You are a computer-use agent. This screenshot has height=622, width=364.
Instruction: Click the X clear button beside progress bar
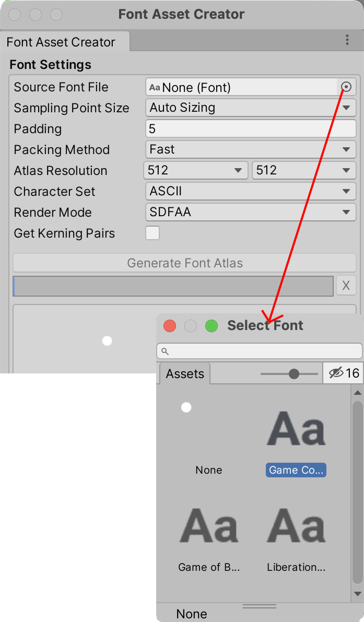pos(346,286)
